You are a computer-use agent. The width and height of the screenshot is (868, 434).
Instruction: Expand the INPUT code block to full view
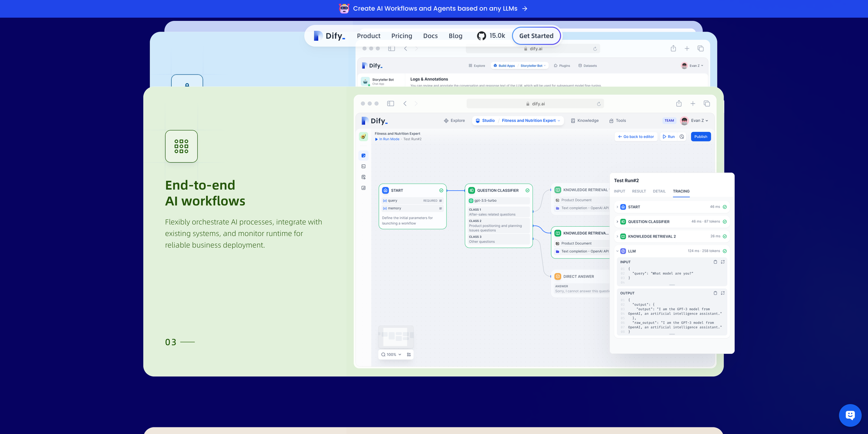pos(723,262)
